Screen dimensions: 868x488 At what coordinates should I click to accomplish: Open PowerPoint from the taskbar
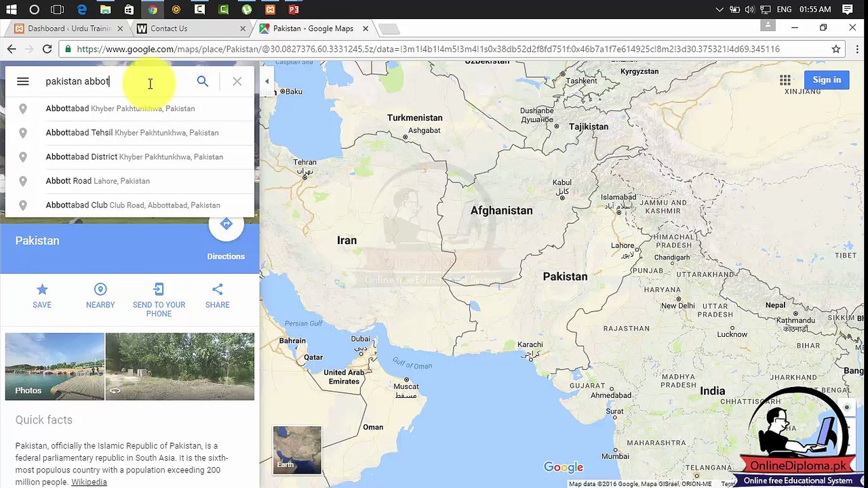294,9
